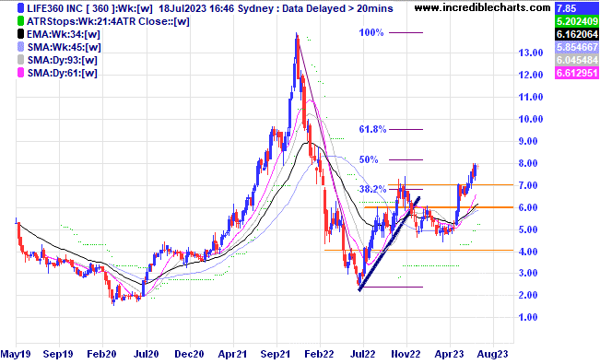
Task: Select the LIFE360 INC chart title text
Action: point(210,8)
